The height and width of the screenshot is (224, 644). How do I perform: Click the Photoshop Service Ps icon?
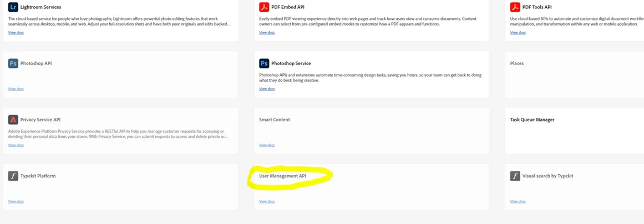point(264,63)
